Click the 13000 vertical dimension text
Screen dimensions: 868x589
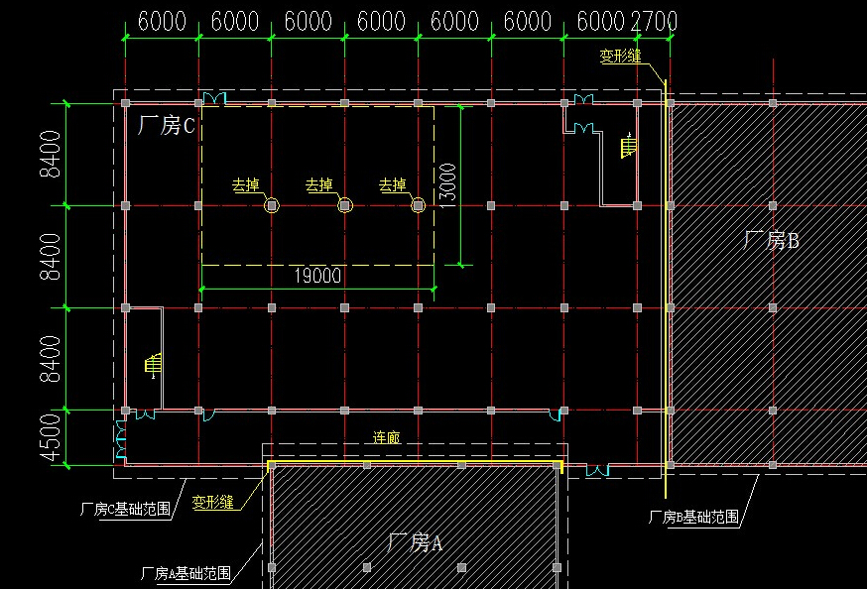[x=447, y=186]
